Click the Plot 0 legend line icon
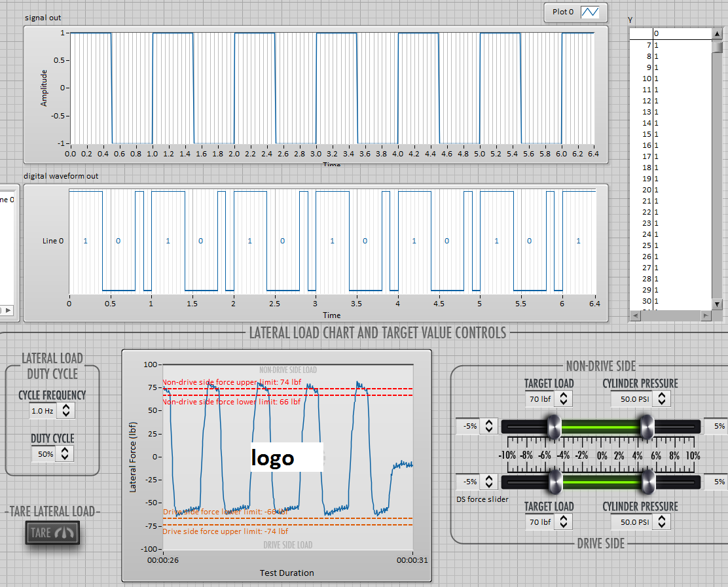 coord(590,12)
